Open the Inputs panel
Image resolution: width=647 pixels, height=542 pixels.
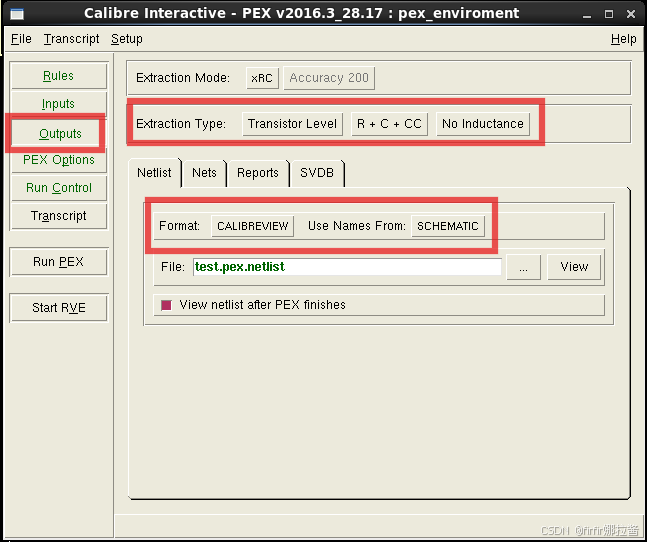(x=58, y=104)
